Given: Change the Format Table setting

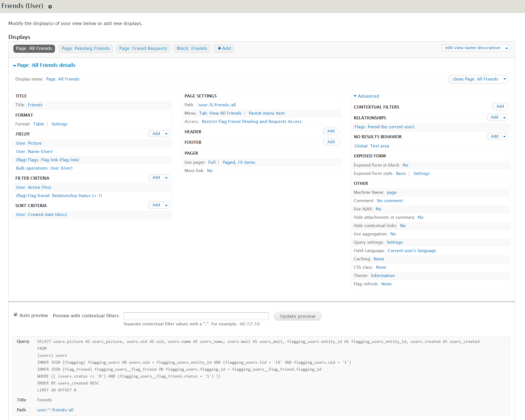Looking at the screenshot, I should pos(39,124).
